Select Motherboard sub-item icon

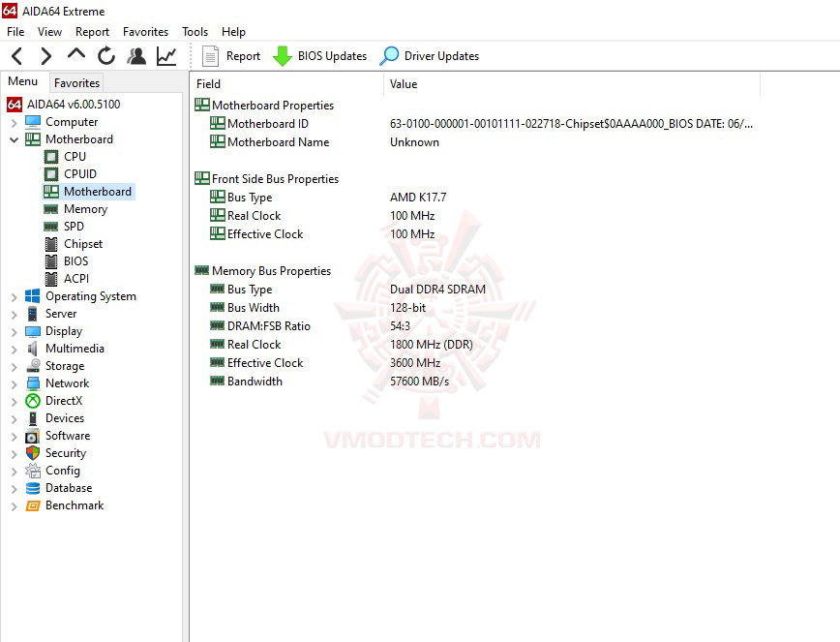pos(51,192)
